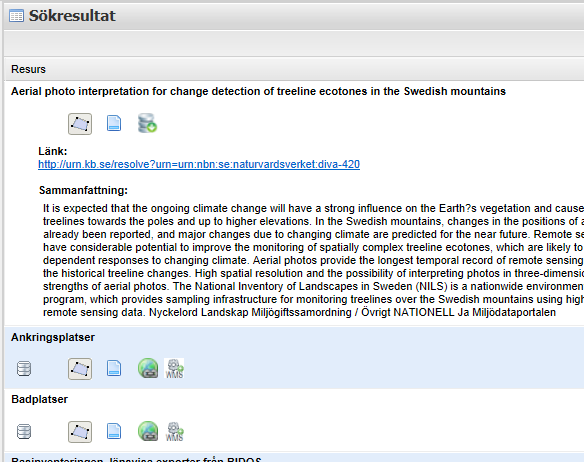Download the database for the aerial photo record
584x462 pixels.
[147, 123]
